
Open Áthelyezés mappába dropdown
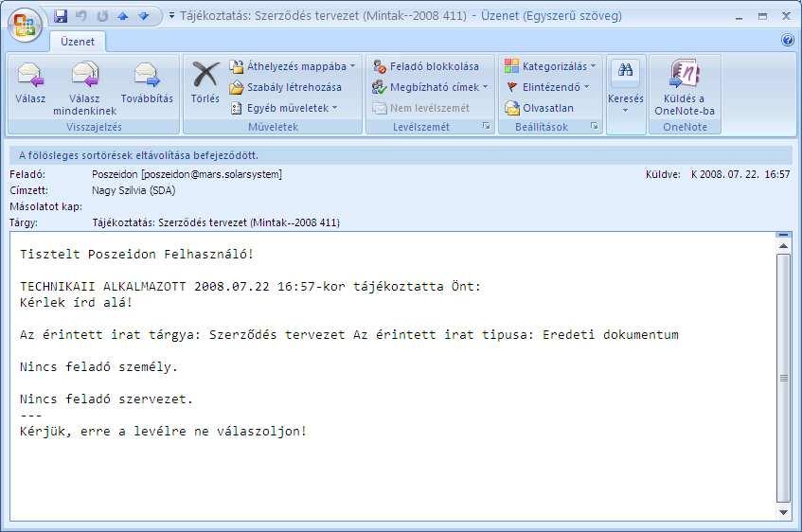click(x=352, y=66)
